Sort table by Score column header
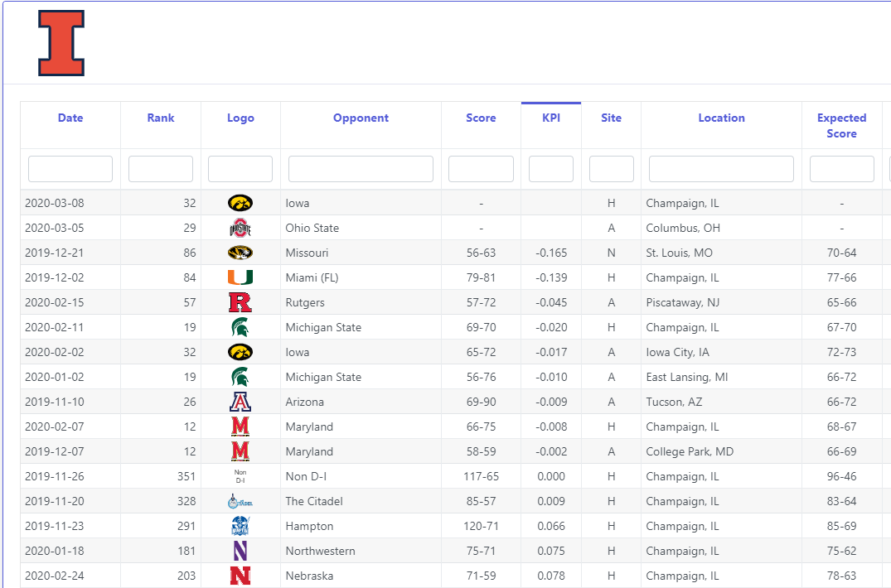The image size is (891, 588). coord(481,118)
